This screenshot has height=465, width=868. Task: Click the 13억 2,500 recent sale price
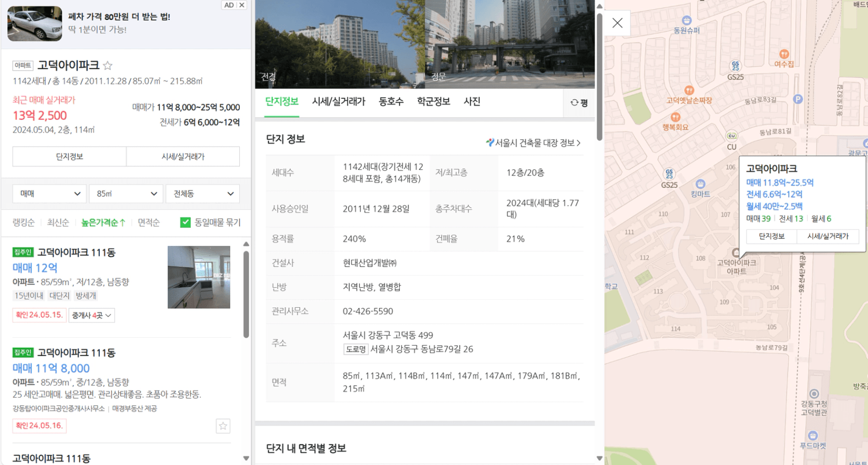[40, 116]
